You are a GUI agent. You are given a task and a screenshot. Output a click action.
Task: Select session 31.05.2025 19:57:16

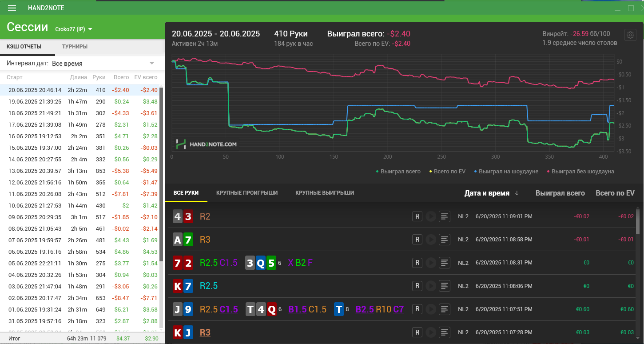tap(80, 321)
